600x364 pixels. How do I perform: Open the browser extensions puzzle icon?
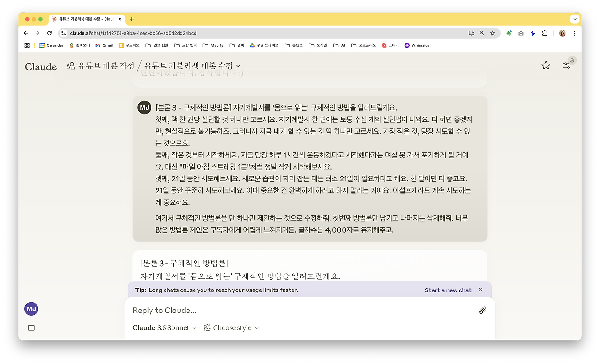544,33
